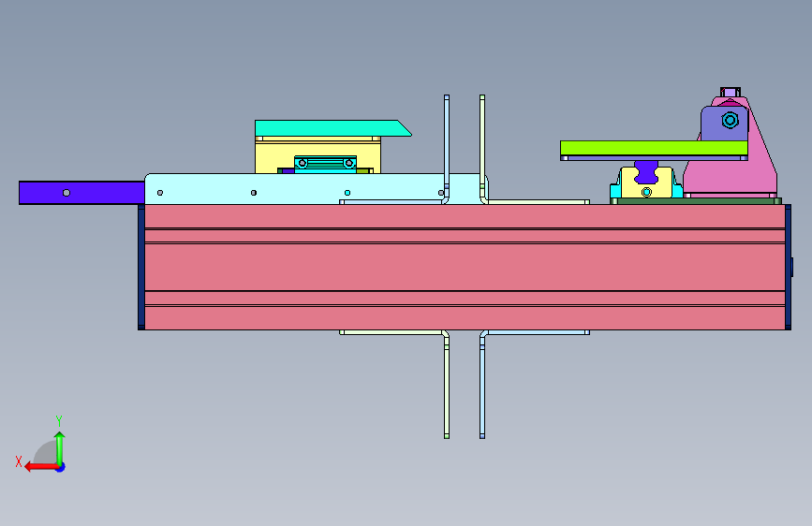The width and height of the screenshot is (812, 526).
Task: Click the hole in the purple bar
Action: tap(66, 193)
